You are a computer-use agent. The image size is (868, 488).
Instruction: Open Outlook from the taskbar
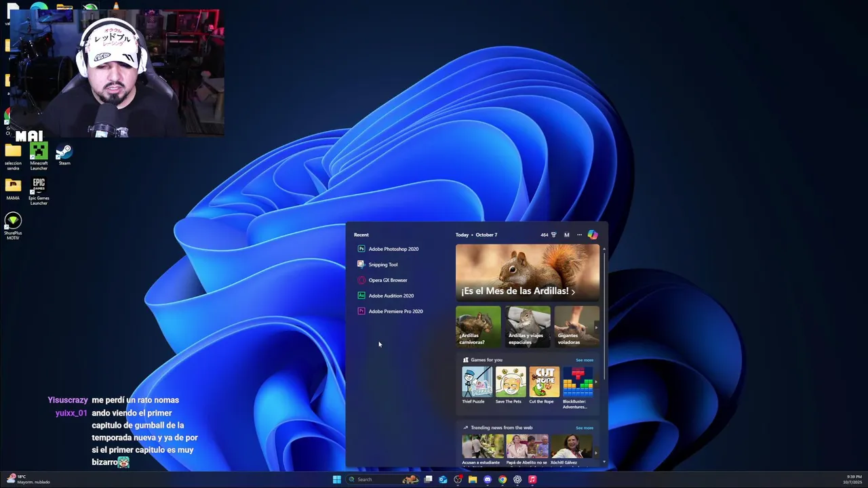[x=443, y=479]
